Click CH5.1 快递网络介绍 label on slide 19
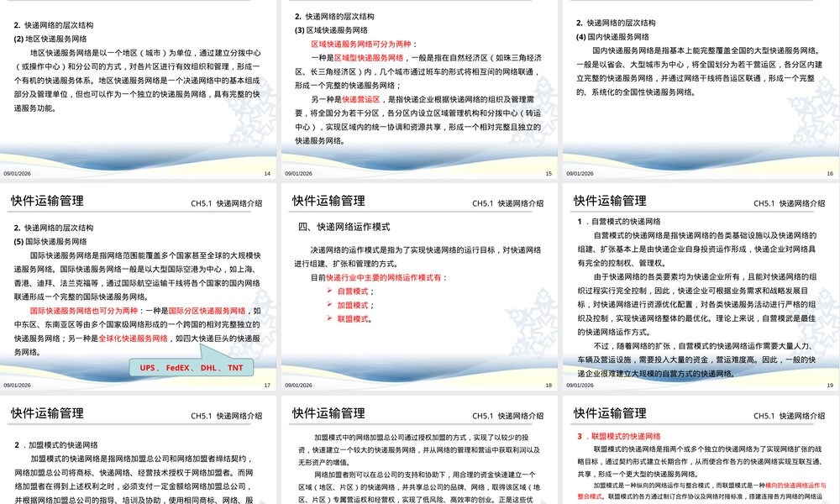Image resolution: width=840 pixels, height=504 pixels. 789,203
